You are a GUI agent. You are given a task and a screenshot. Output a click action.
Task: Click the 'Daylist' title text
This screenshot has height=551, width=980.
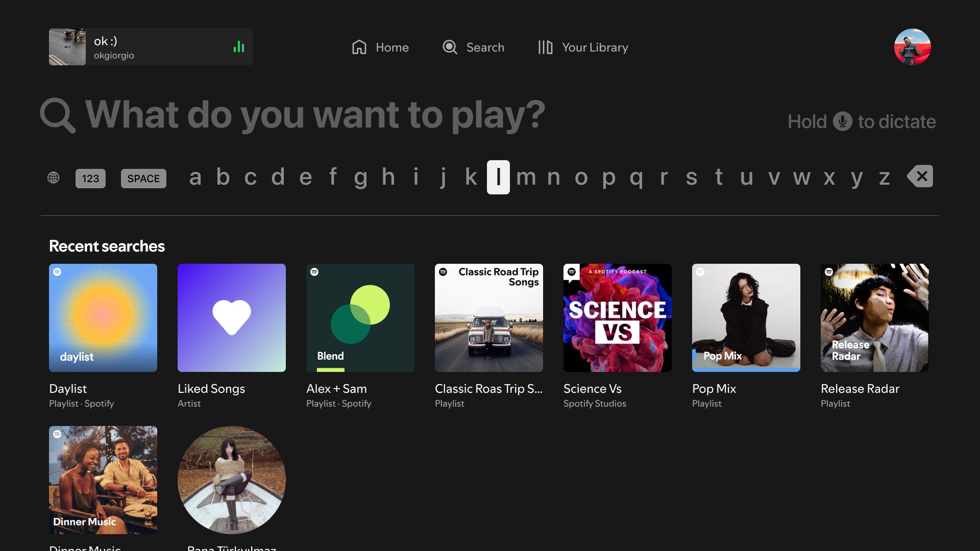(x=68, y=389)
